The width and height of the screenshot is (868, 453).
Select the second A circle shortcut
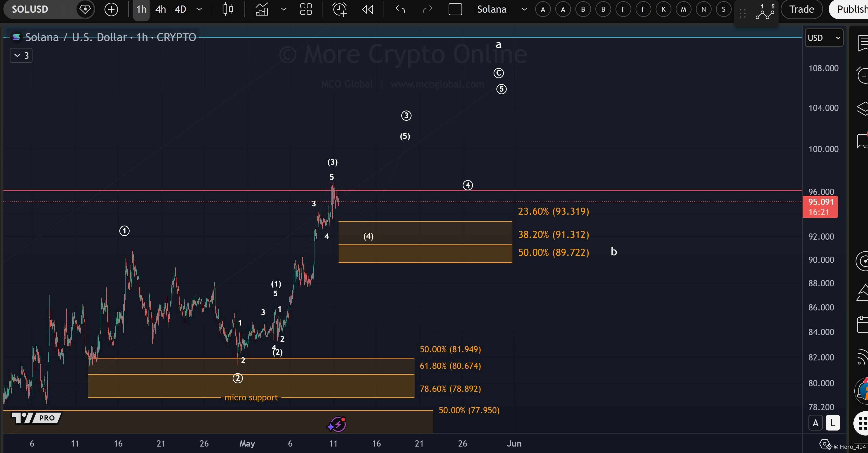[x=563, y=9]
